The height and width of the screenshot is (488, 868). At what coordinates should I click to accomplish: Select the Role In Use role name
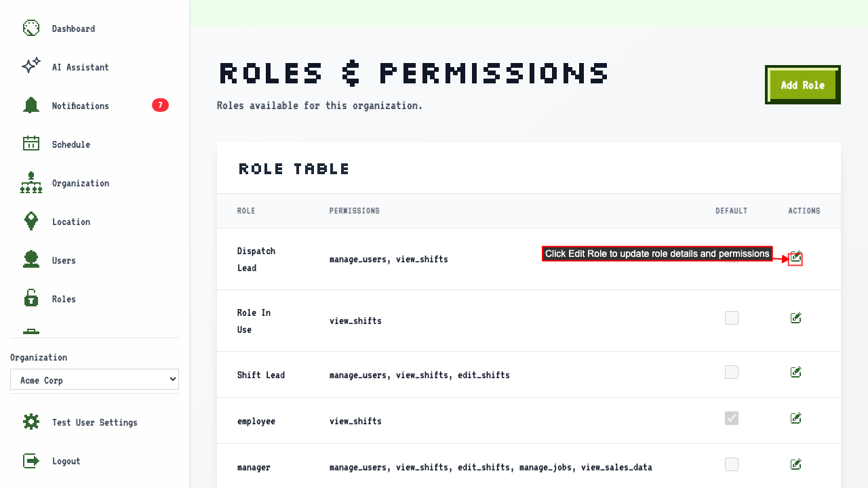point(254,321)
